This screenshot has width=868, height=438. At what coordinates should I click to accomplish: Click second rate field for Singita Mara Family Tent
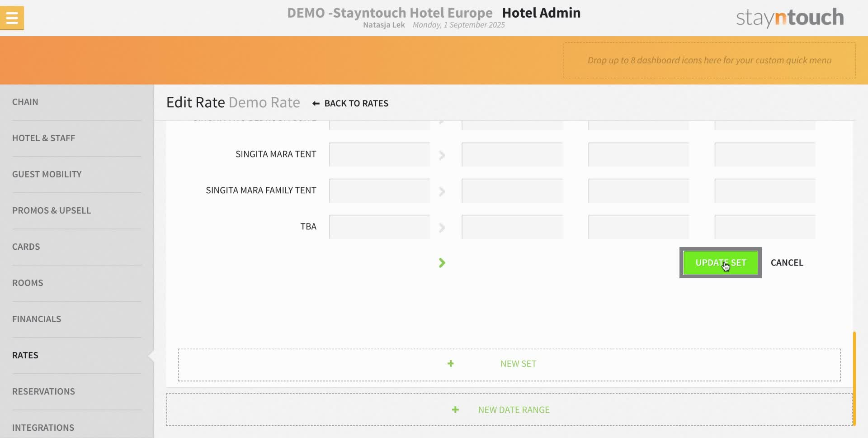click(512, 190)
